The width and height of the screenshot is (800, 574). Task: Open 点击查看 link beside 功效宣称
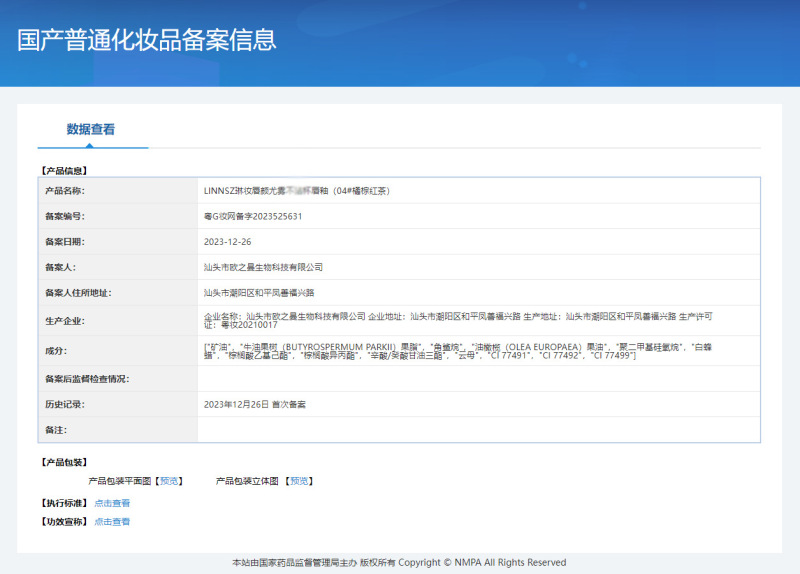[112, 521]
